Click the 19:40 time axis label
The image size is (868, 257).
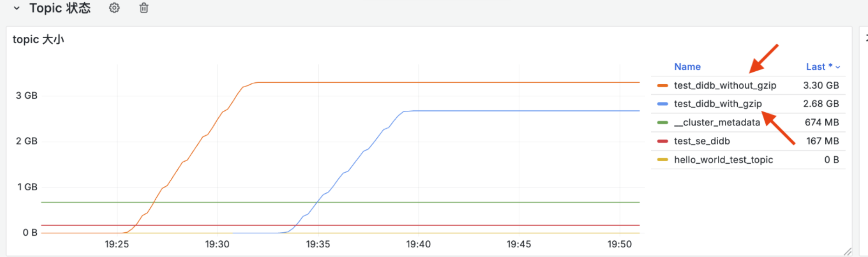click(418, 244)
